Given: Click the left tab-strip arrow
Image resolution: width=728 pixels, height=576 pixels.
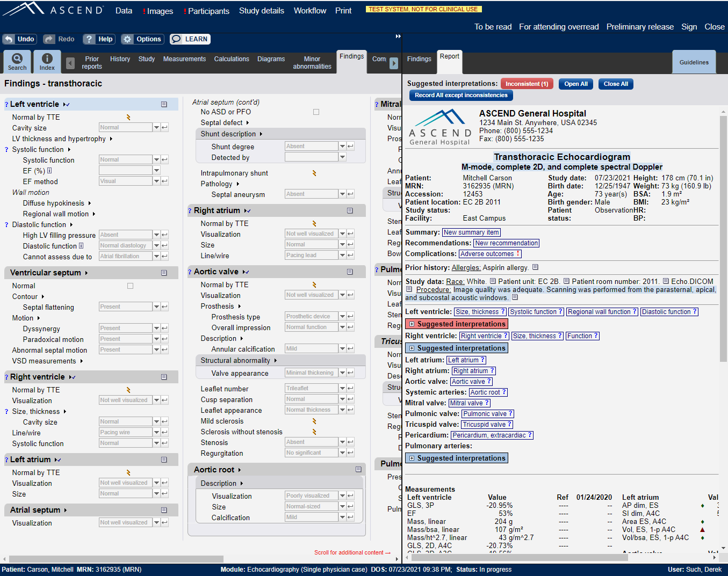Looking at the screenshot, I should (x=70, y=63).
